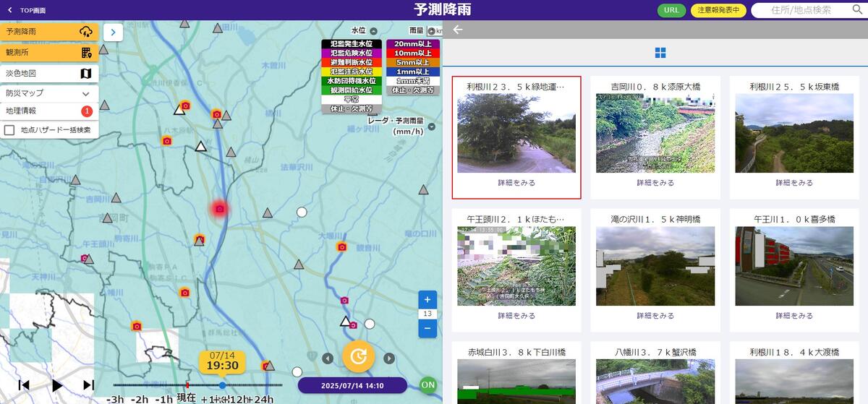Open the 利根川18.4k大渡橋 camera card
This screenshot has width=868, height=404.
pos(794,373)
